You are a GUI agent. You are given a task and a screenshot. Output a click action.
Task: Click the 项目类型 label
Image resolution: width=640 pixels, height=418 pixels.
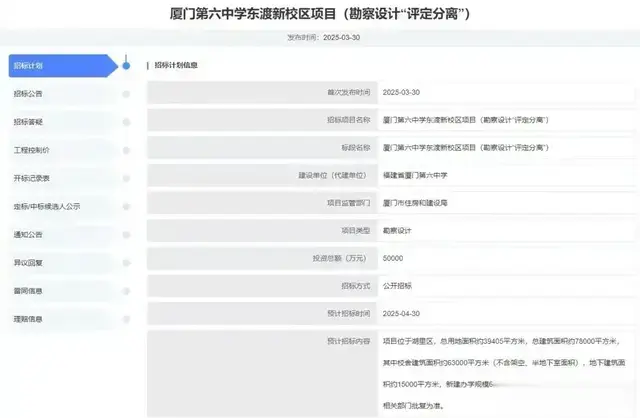(356, 231)
